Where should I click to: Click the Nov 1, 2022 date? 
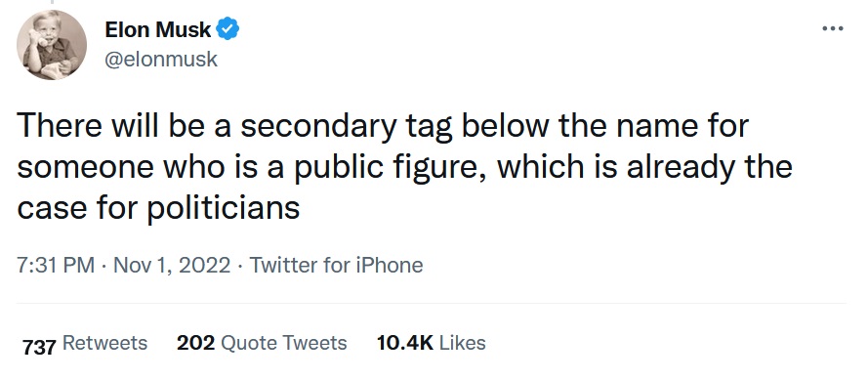[x=172, y=266]
